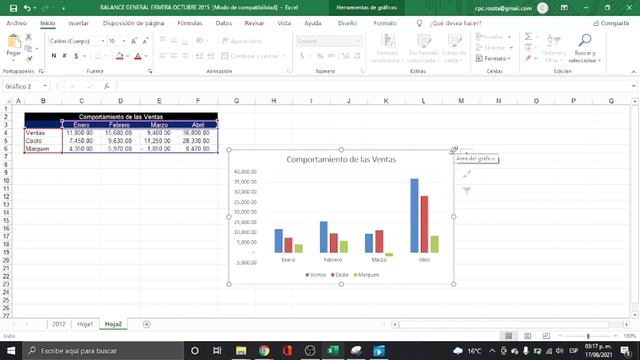Add a new sheet with plus button
The height and width of the screenshot is (360, 640).
[x=147, y=324]
